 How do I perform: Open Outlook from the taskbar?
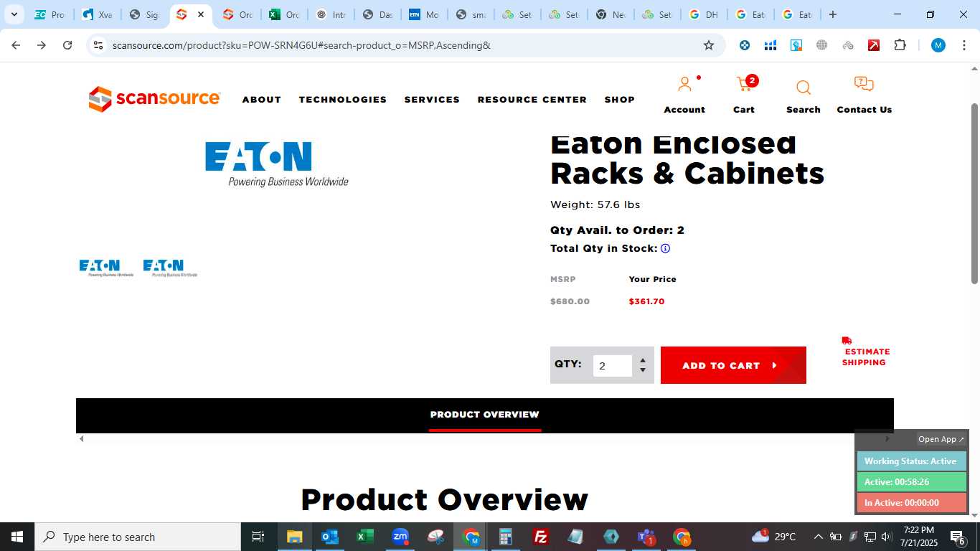[x=329, y=537]
